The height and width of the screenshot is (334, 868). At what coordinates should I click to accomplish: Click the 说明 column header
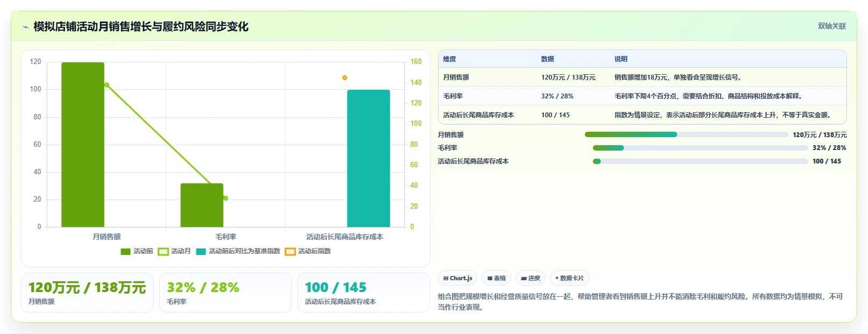(x=621, y=59)
